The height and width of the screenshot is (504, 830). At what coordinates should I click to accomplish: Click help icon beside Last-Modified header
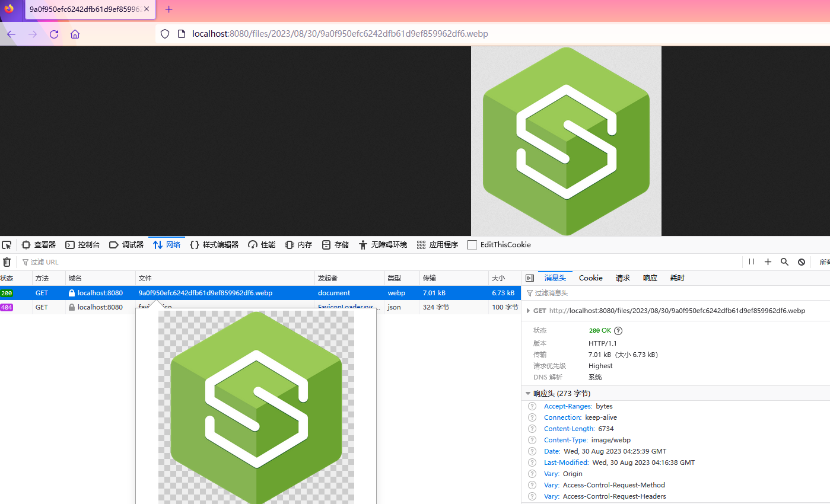[532, 463]
